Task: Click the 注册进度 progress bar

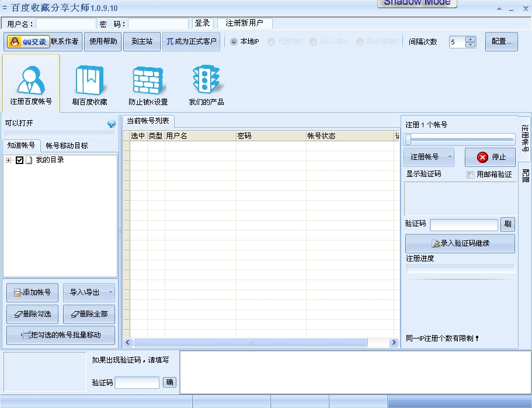Action: [460, 269]
